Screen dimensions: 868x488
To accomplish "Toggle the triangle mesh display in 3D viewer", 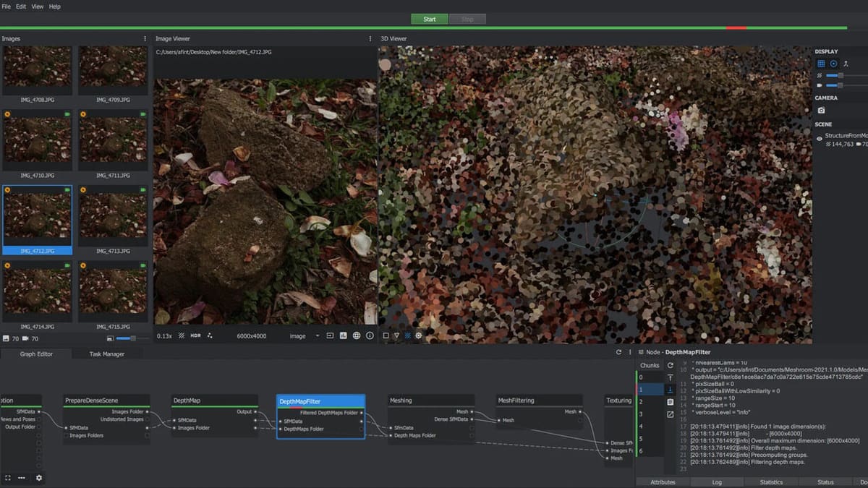I will tap(396, 335).
